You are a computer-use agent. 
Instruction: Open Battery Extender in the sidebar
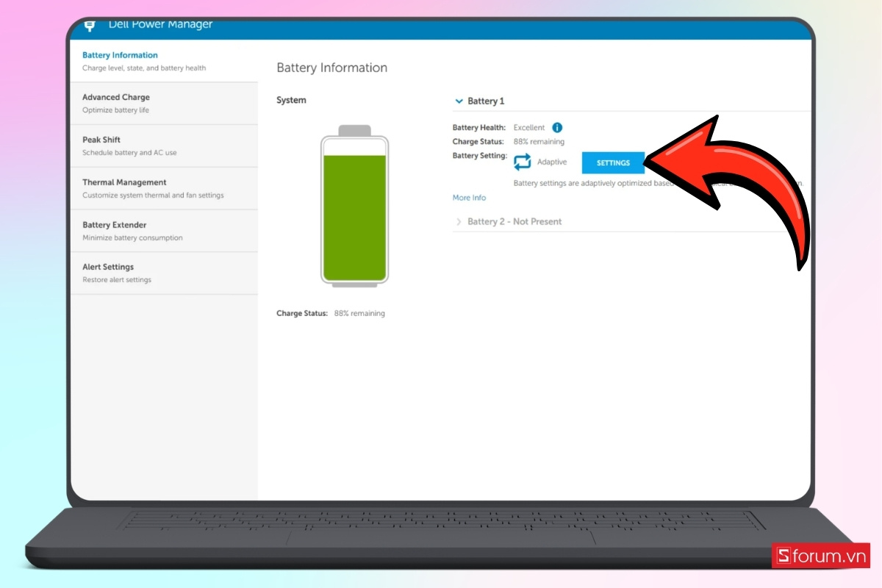pyautogui.click(x=164, y=232)
